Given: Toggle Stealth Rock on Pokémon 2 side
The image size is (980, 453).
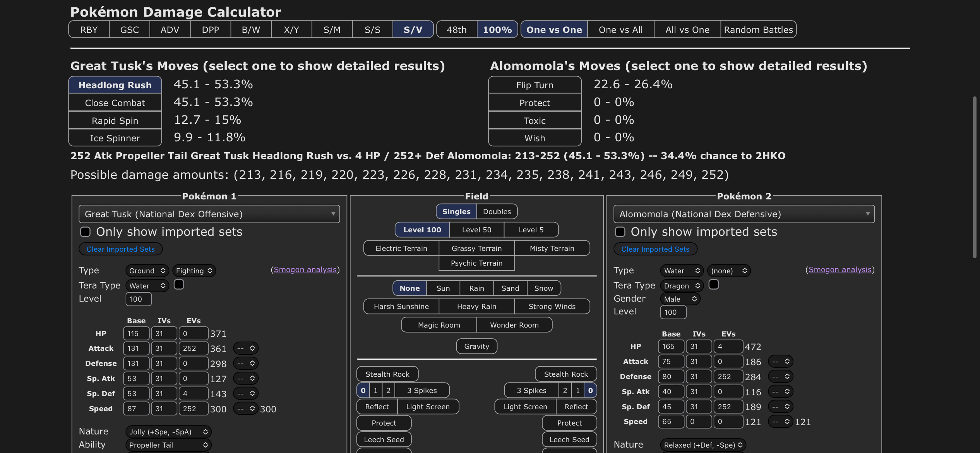Looking at the screenshot, I should coord(566,374).
